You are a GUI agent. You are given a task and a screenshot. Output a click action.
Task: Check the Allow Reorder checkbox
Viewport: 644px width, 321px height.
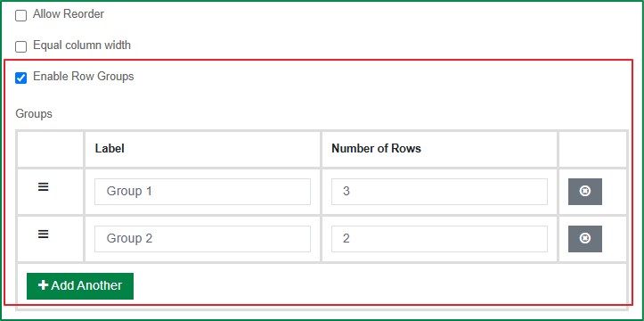point(21,16)
